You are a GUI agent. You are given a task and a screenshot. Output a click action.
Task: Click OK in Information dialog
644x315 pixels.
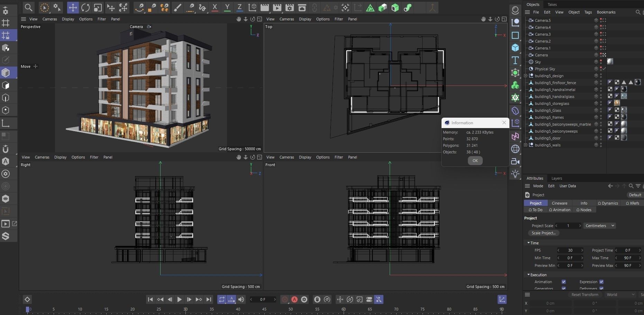(475, 161)
